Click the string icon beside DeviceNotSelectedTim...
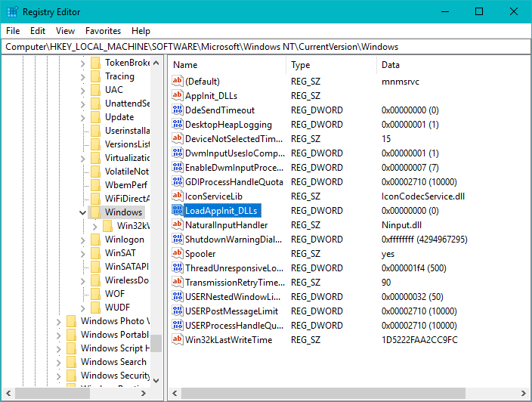Screen dimensions: 532x402 tap(177, 138)
